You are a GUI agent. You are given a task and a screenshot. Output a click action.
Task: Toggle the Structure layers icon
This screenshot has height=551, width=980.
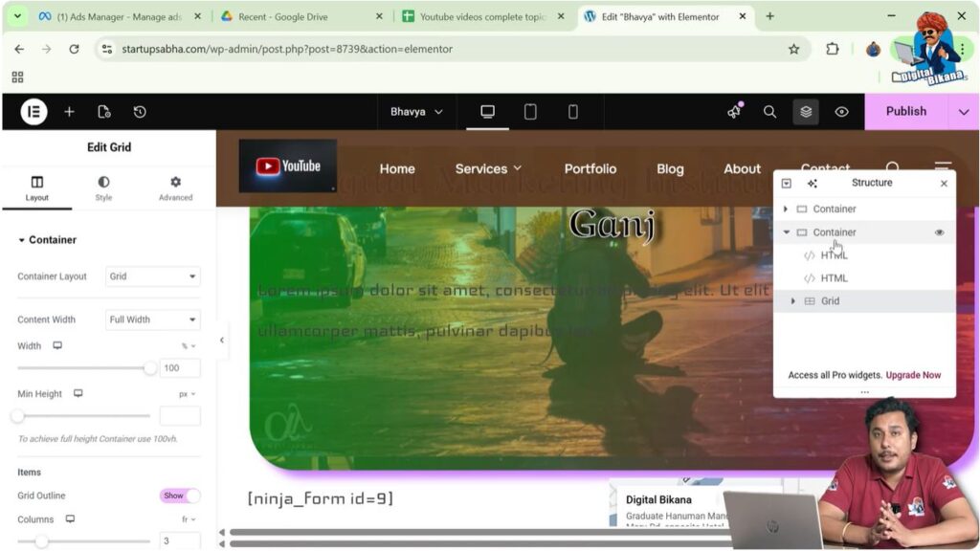[x=806, y=112]
